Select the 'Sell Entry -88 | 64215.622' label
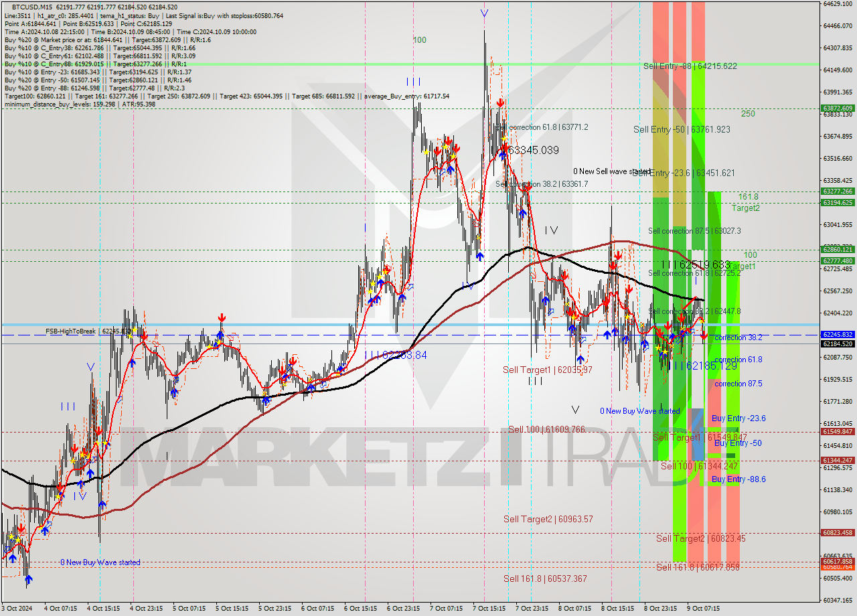 click(690, 66)
